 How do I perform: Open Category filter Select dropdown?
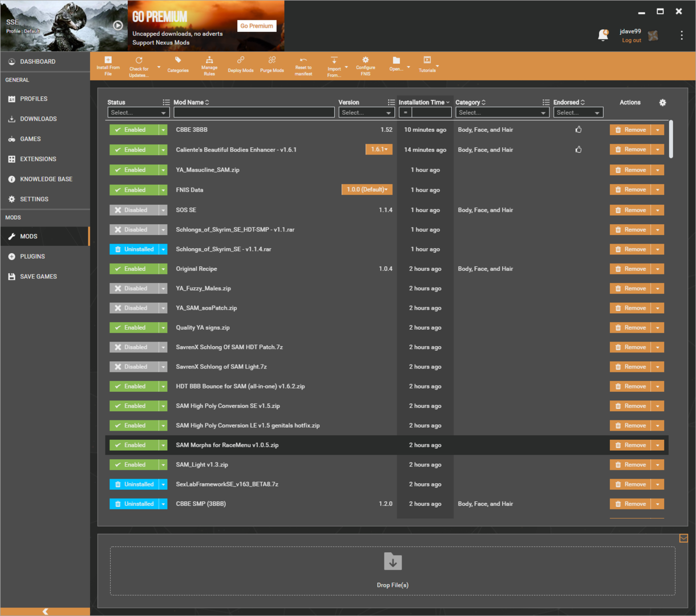503,112
